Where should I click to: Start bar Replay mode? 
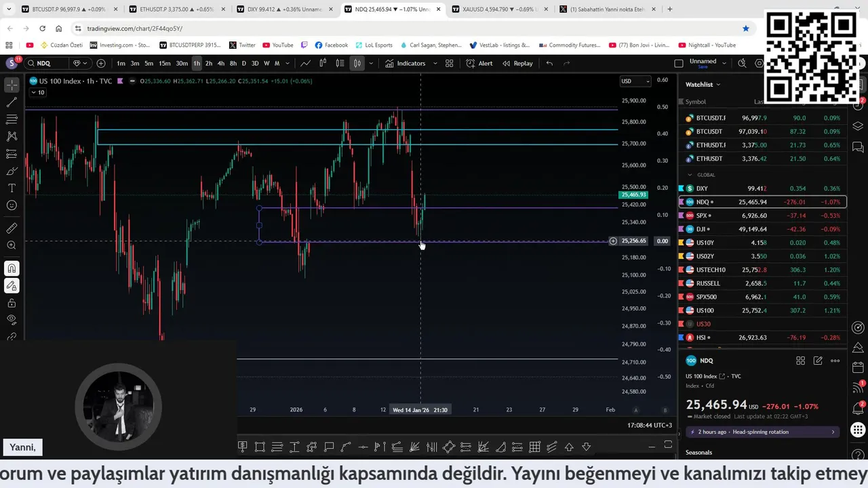coord(517,63)
